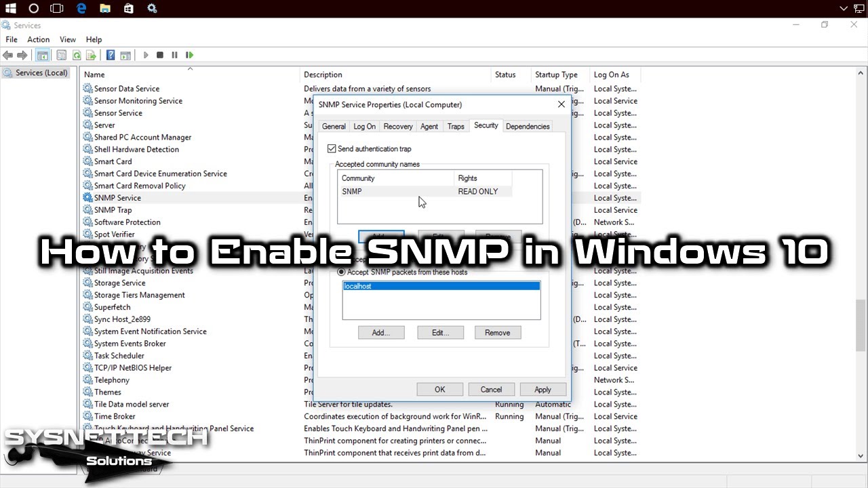Select the localhost entry in hosts list
The image size is (868, 488).
(441, 286)
